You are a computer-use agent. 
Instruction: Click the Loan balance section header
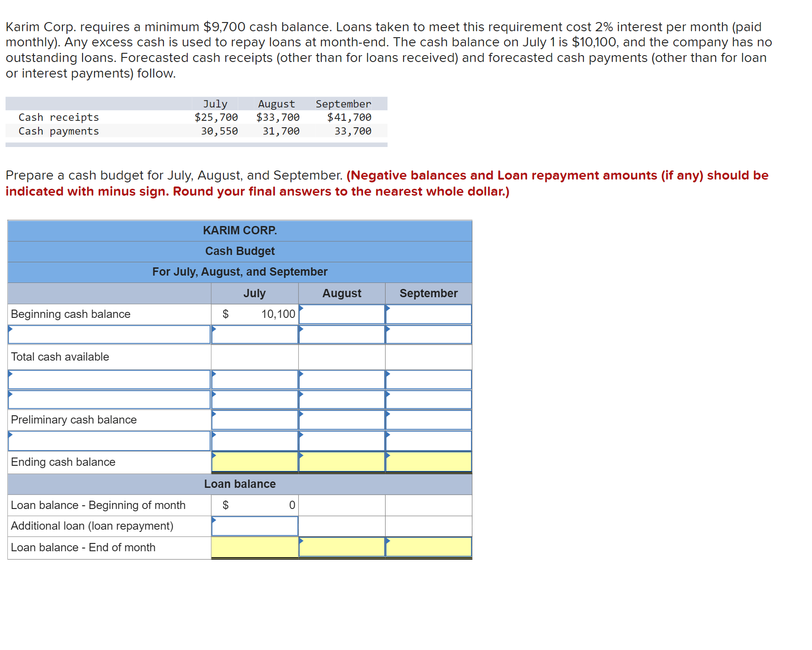tap(240, 484)
